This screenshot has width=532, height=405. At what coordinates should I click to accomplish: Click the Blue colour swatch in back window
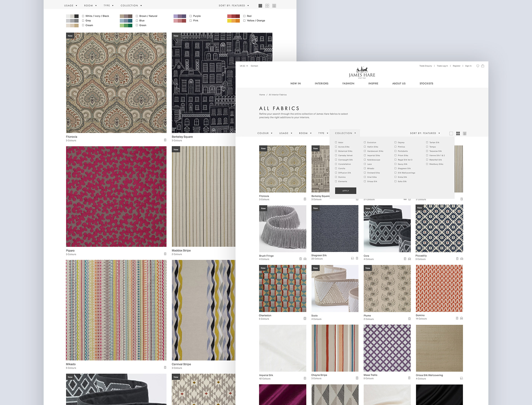(126, 20)
